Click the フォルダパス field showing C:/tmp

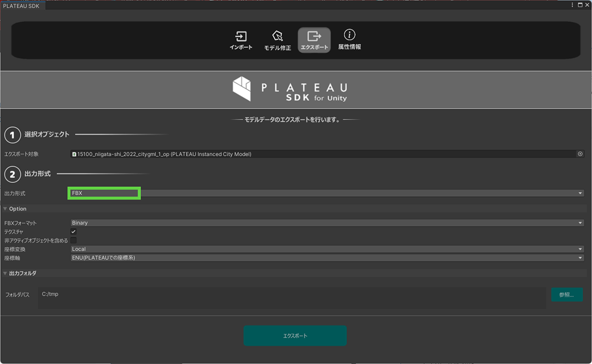point(292,298)
